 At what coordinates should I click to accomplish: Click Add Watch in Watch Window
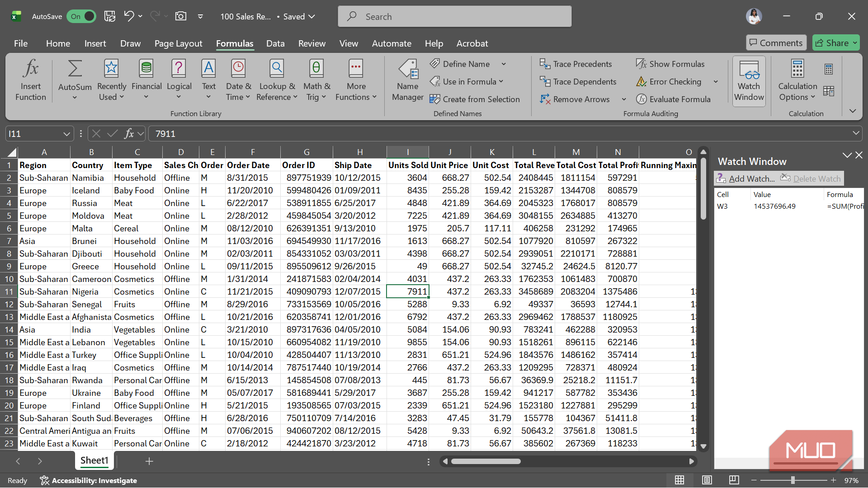click(746, 178)
